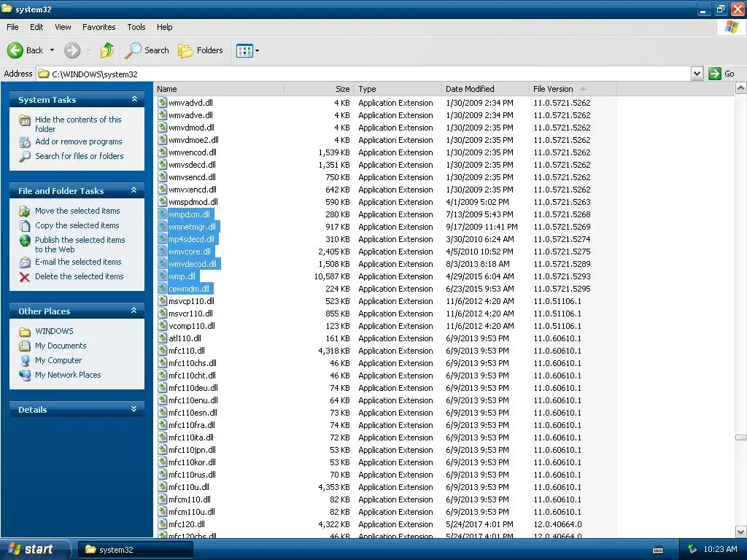Click the E-mail selected items envelope icon
Image resolution: width=747 pixels, height=560 pixels.
(25, 262)
